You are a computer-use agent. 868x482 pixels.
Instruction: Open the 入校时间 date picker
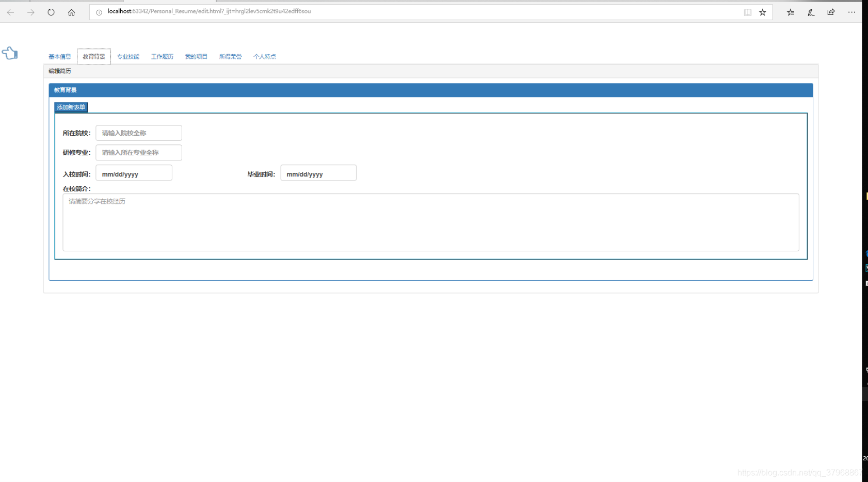pyautogui.click(x=134, y=174)
